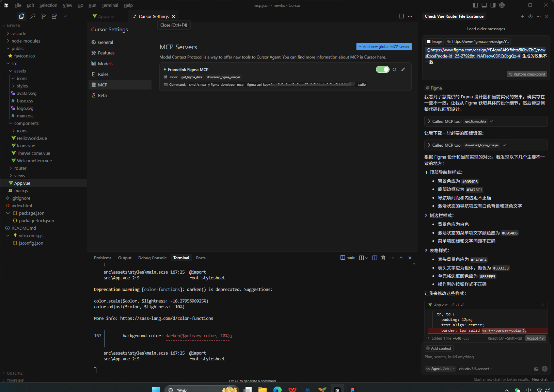
Task: Open the Source Control icon
Action: (44, 16)
